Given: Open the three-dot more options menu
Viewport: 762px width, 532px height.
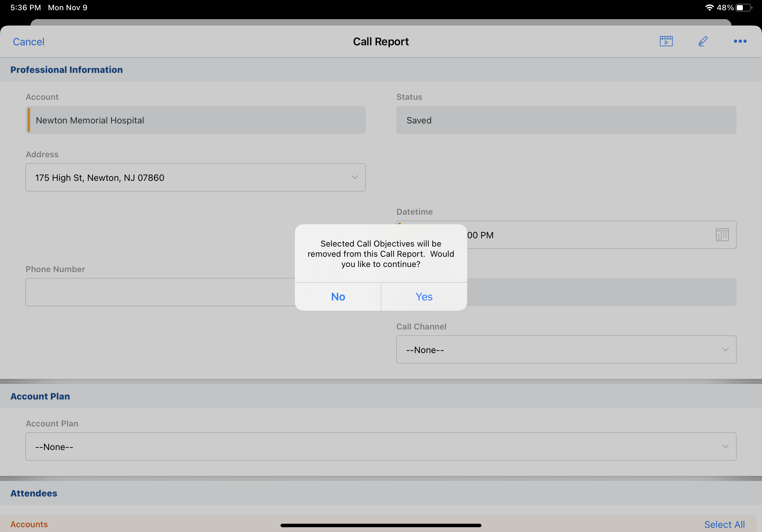Looking at the screenshot, I should pyautogui.click(x=740, y=41).
